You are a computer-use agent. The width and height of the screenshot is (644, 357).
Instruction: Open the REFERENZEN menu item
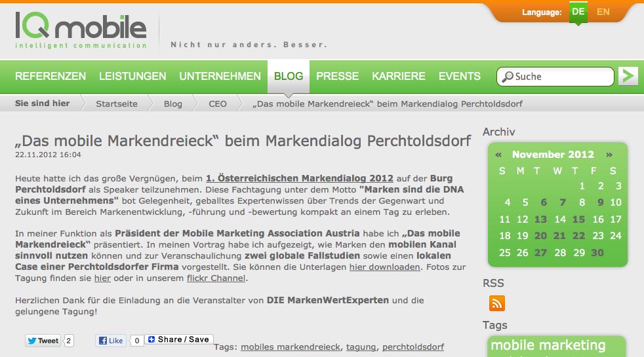point(50,77)
